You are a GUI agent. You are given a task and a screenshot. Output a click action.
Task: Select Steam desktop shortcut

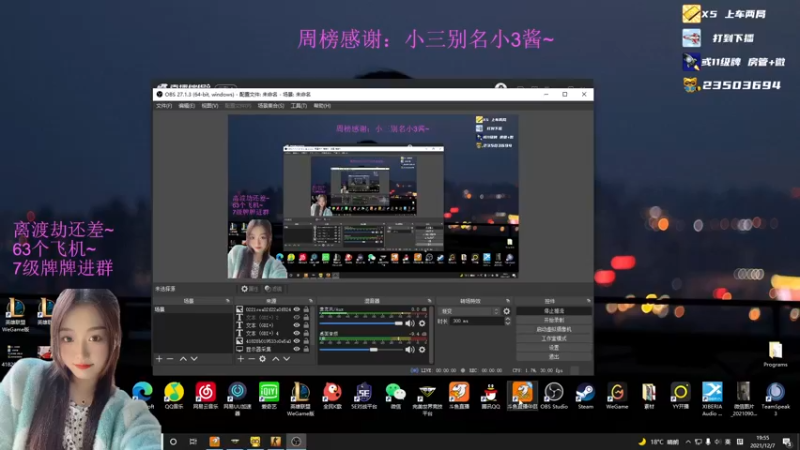pos(585,396)
